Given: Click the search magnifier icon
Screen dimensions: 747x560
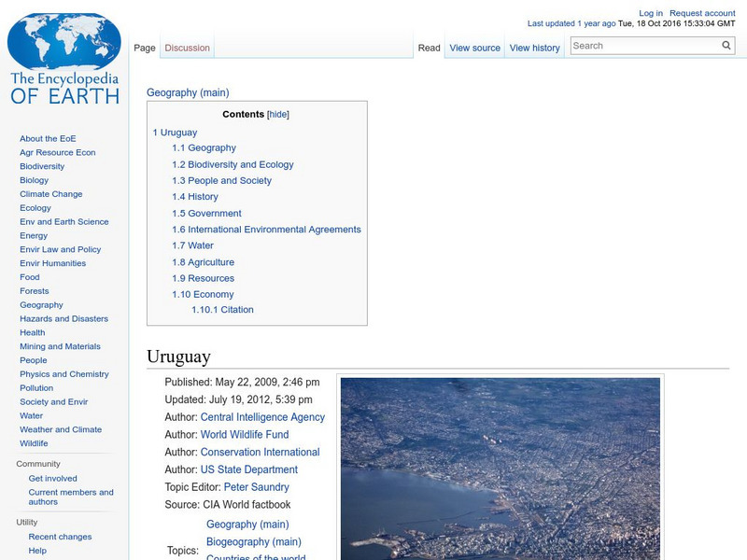Looking at the screenshot, I should tap(726, 44).
